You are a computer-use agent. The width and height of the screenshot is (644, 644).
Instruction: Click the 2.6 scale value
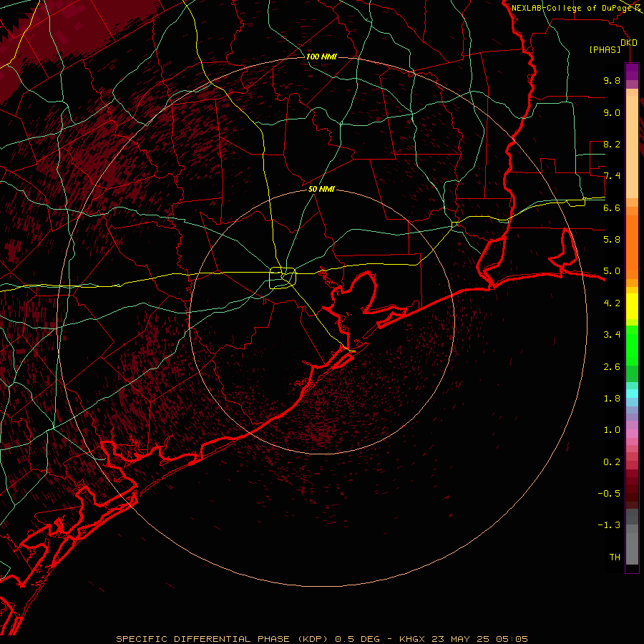point(612,367)
